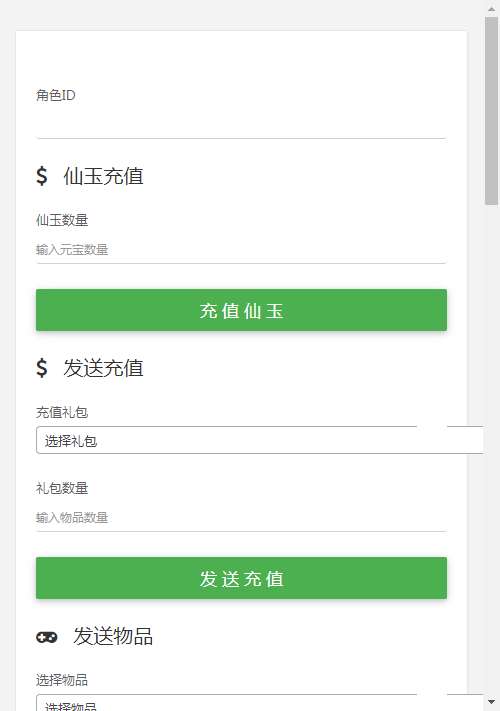
Task: Click the 充值礼包 label
Action: click(x=62, y=412)
